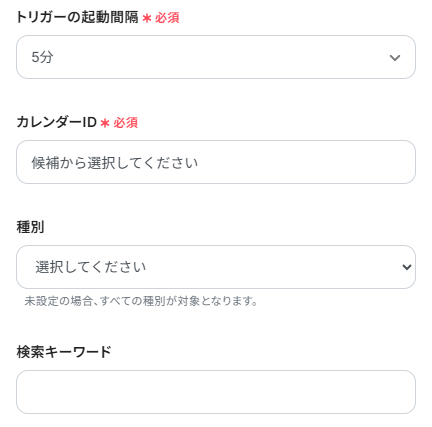
Task: Click the ID letters in the カレンダーID label
Action: [x=90, y=122]
